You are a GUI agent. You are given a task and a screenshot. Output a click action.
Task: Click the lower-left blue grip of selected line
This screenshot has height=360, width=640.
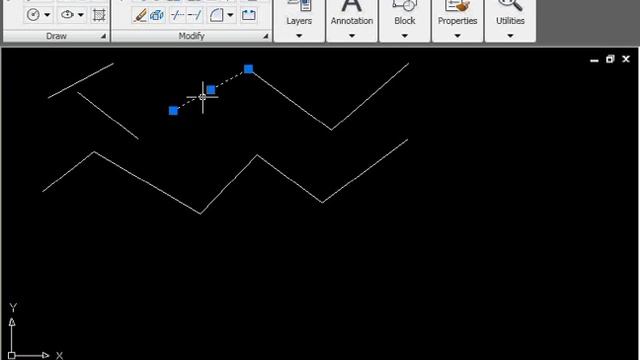tap(173, 111)
